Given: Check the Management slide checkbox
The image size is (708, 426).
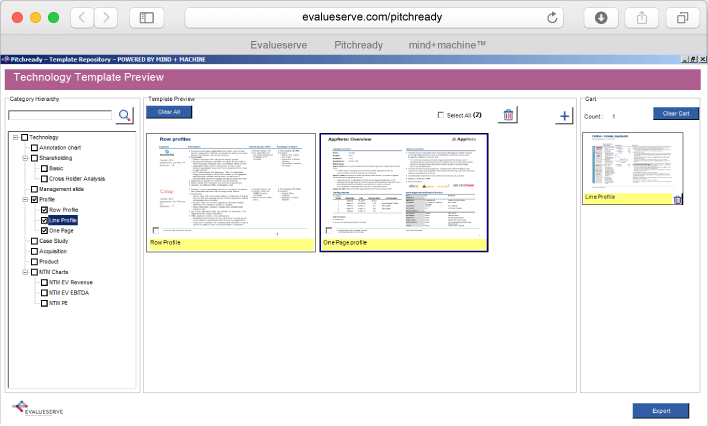Looking at the screenshot, I should click(x=34, y=189).
